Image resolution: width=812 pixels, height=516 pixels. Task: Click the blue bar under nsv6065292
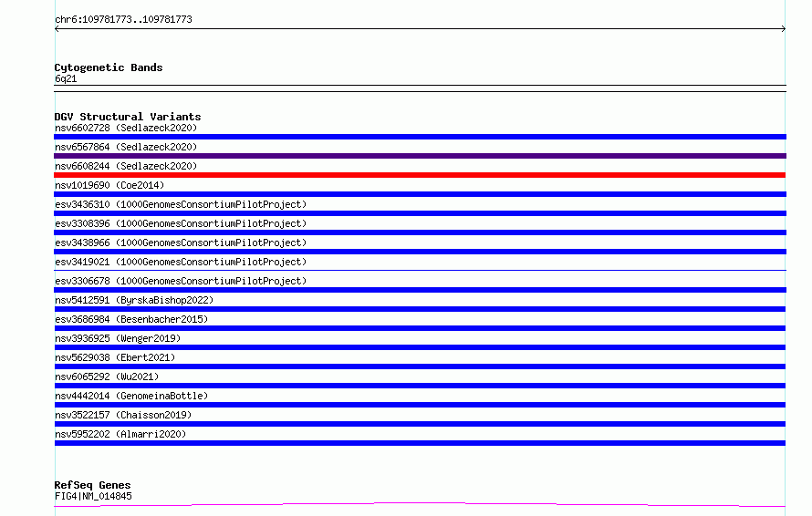(420, 386)
